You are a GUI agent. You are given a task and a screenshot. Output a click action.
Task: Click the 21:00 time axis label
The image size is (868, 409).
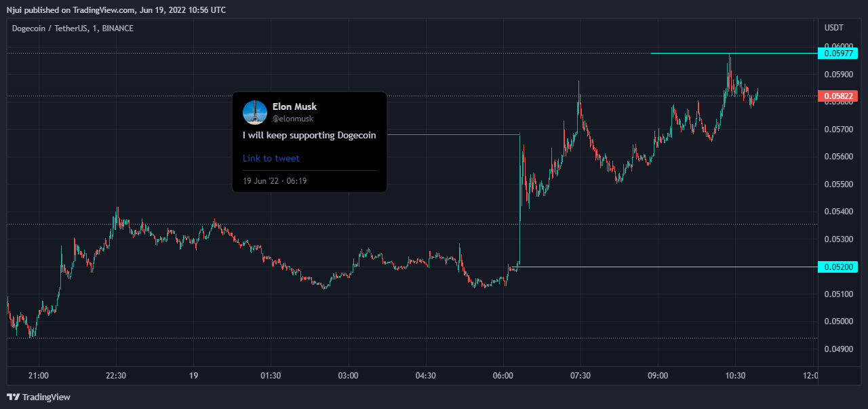[x=39, y=375]
